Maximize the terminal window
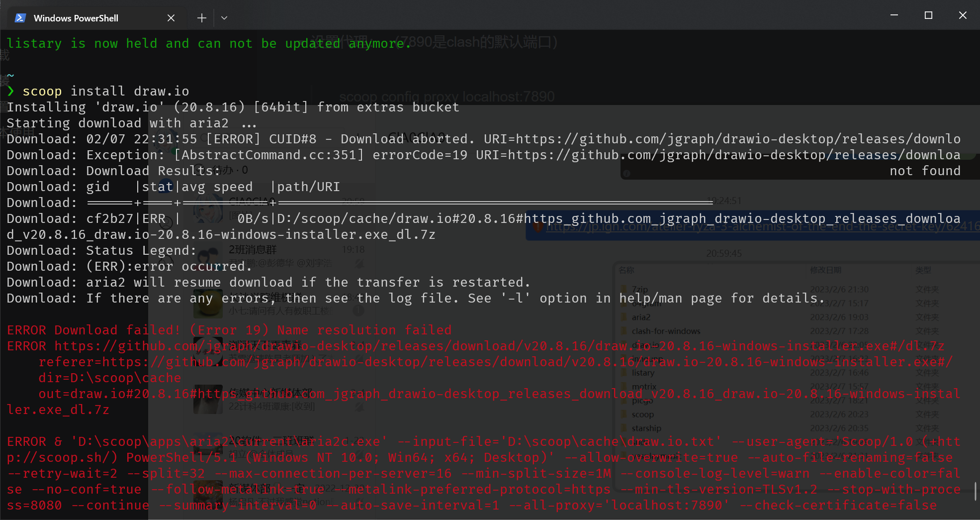980x520 pixels. (928, 15)
